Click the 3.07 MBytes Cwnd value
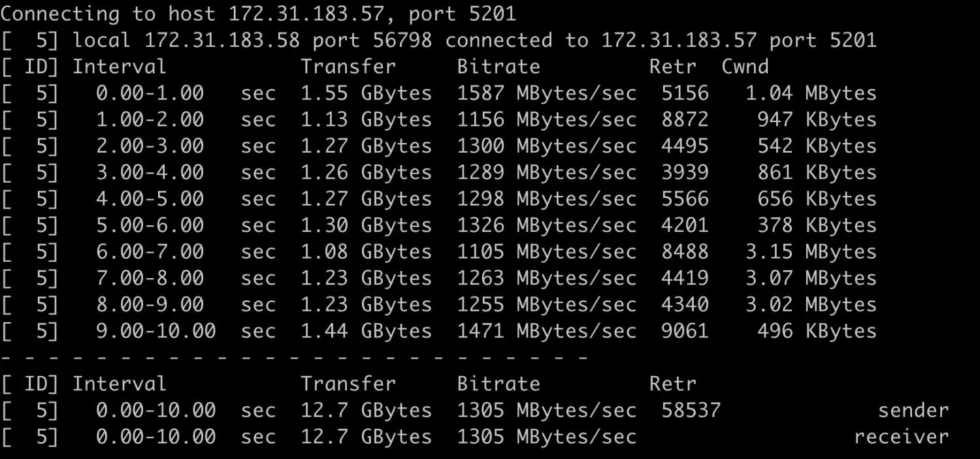This screenshot has height=459, width=980. click(x=811, y=278)
